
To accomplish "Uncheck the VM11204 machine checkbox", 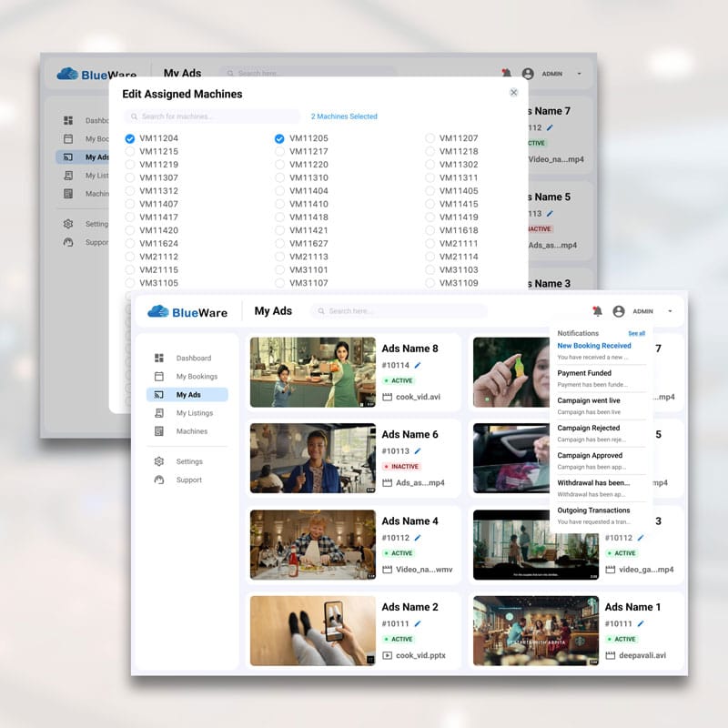I will 130,138.
